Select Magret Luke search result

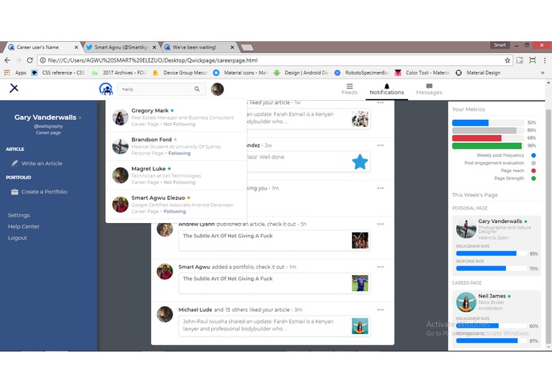[x=176, y=175]
